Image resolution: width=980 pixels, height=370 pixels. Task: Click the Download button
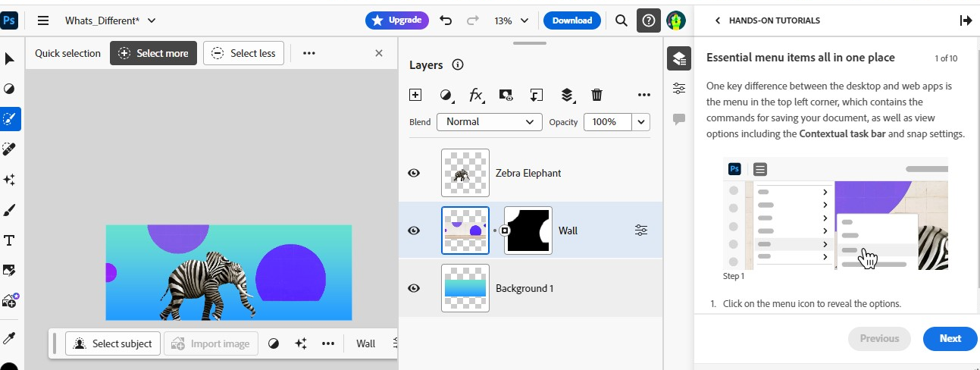click(x=572, y=20)
